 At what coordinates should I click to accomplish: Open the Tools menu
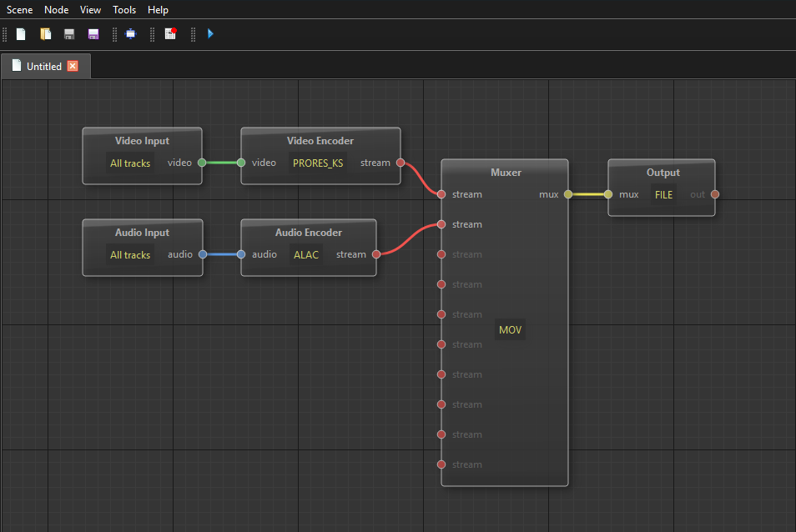(124, 10)
